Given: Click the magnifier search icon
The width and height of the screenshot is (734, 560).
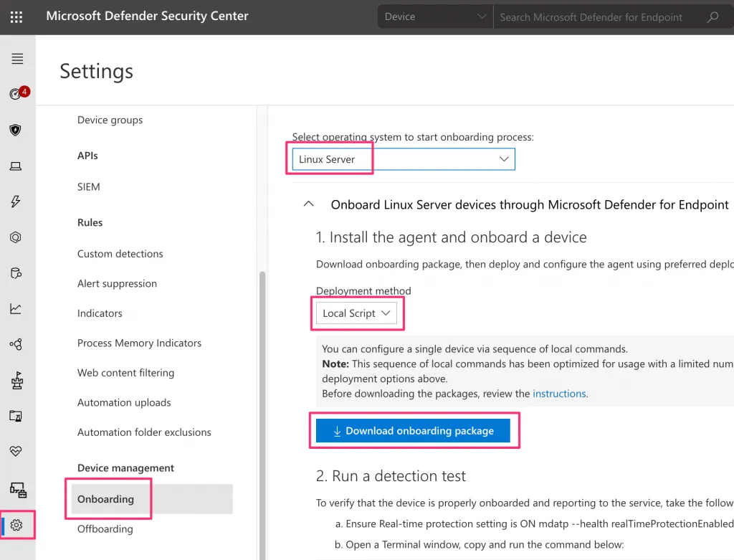Looking at the screenshot, I should pyautogui.click(x=712, y=17).
